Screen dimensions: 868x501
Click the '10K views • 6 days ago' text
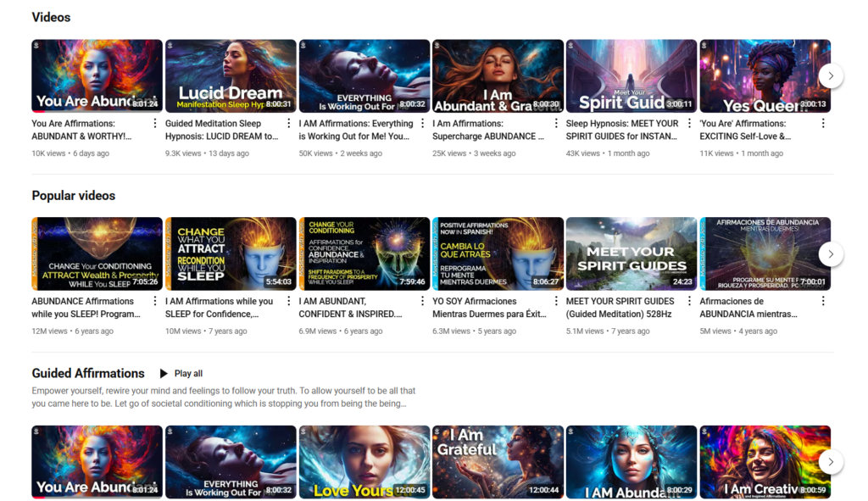[70, 153]
